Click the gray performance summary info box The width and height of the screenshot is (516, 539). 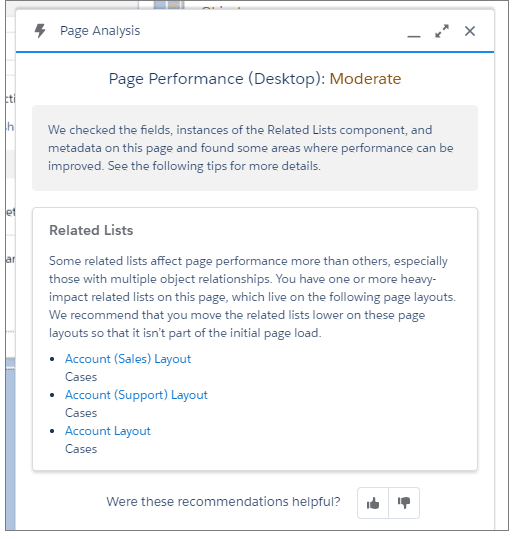tap(255, 148)
